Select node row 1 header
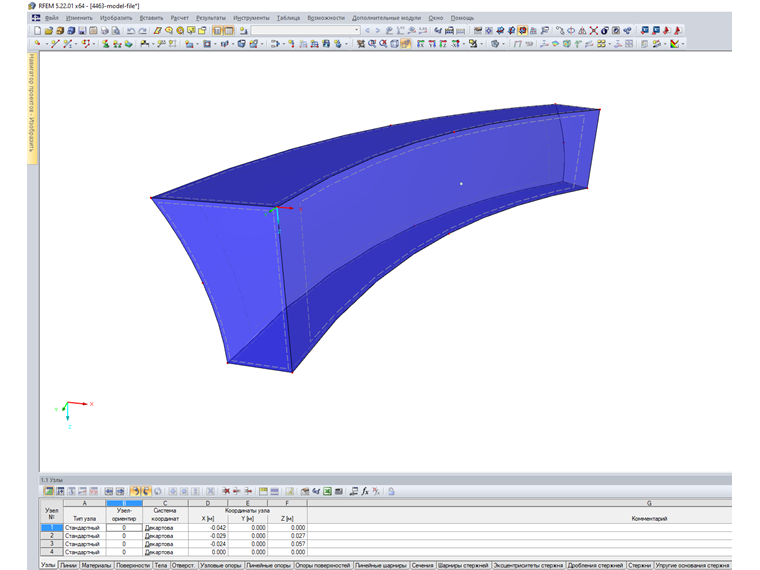Image resolution: width=760 pixels, height=570 pixels. 51,527
